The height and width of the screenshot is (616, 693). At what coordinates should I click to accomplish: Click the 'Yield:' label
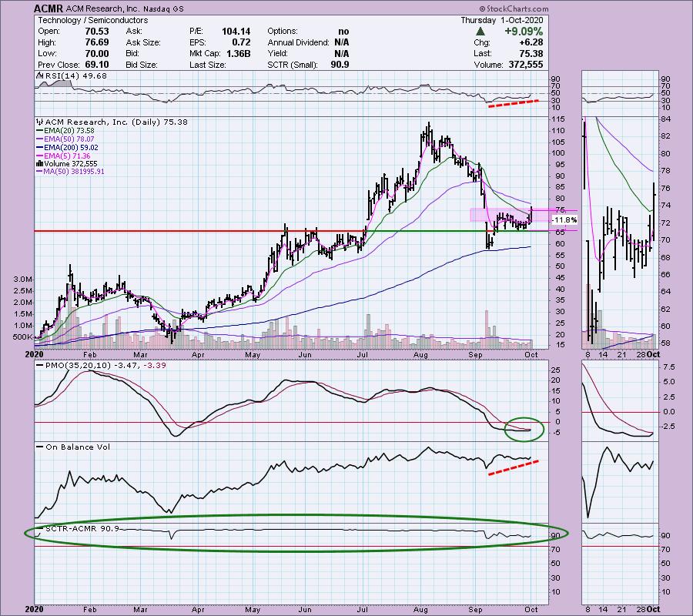tap(277, 53)
